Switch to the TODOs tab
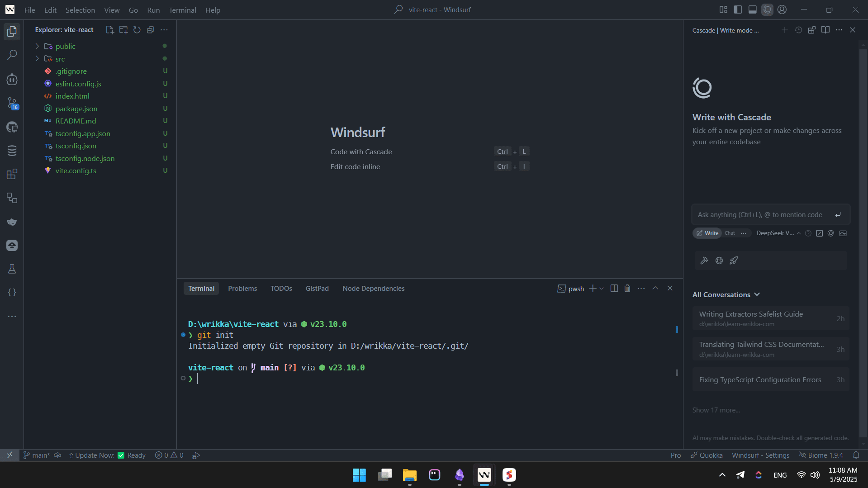This screenshot has width=868, height=488. pos(281,289)
